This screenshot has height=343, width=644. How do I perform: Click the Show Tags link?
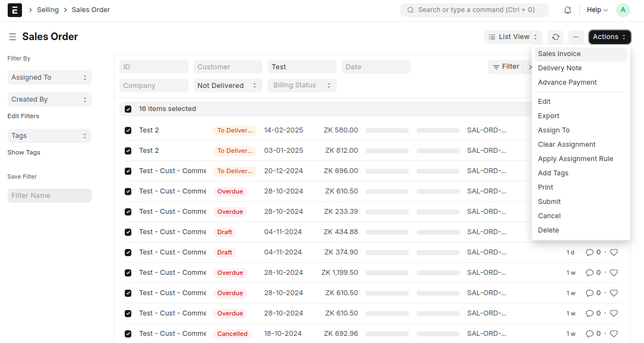pyautogui.click(x=24, y=152)
